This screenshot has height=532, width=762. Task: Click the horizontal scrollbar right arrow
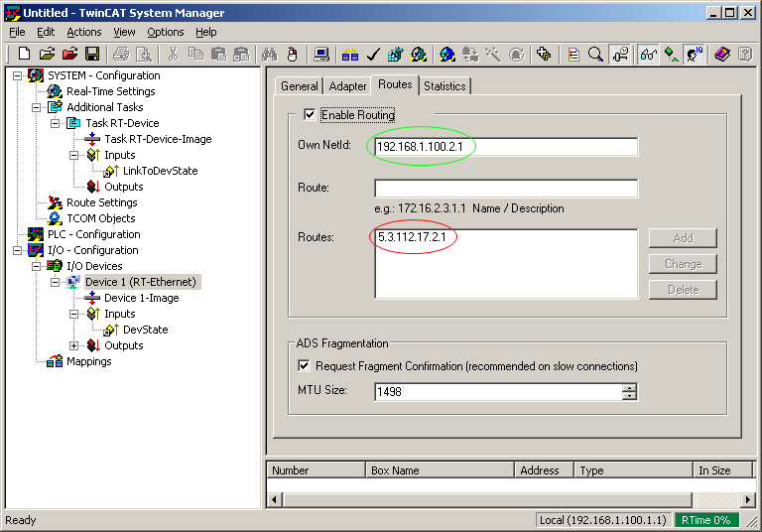tap(747, 499)
